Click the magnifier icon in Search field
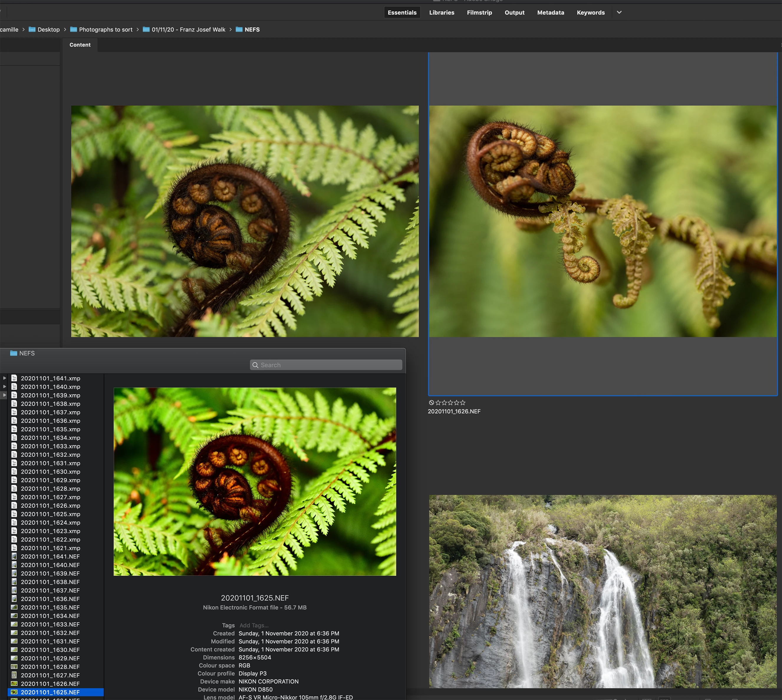 coord(255,365)
